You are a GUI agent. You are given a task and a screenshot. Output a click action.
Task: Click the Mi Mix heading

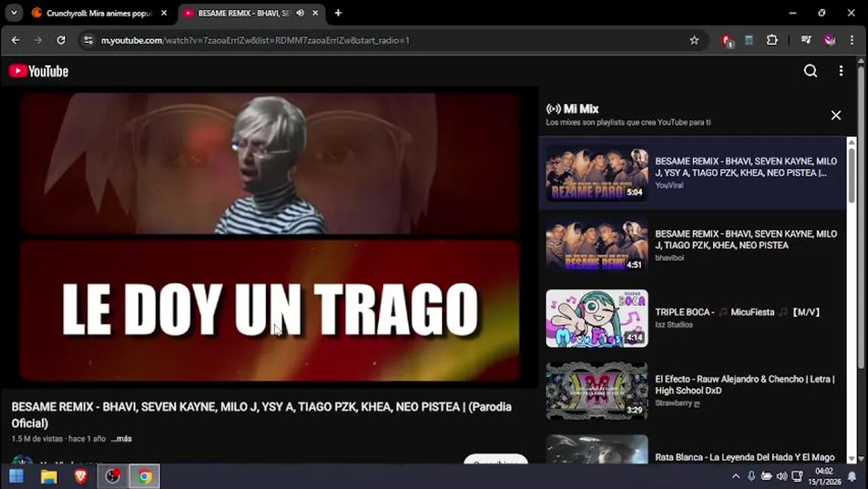(x=581, y=109)
